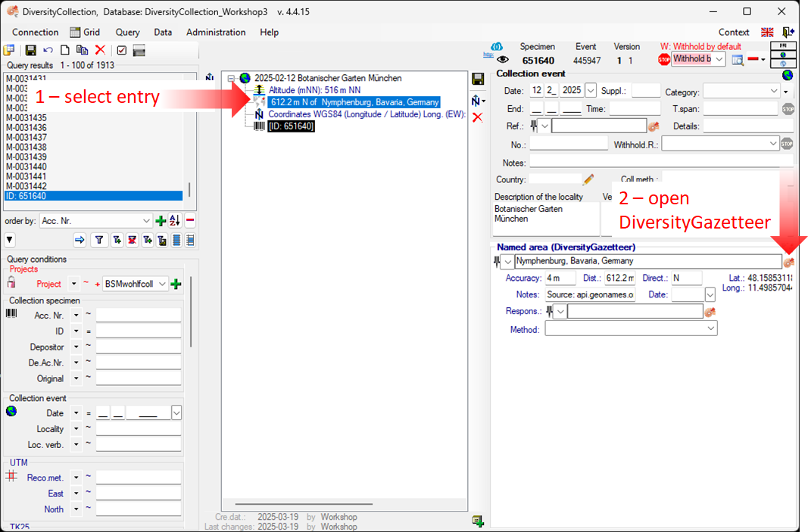Add an order-by column with the green plus

161,221
